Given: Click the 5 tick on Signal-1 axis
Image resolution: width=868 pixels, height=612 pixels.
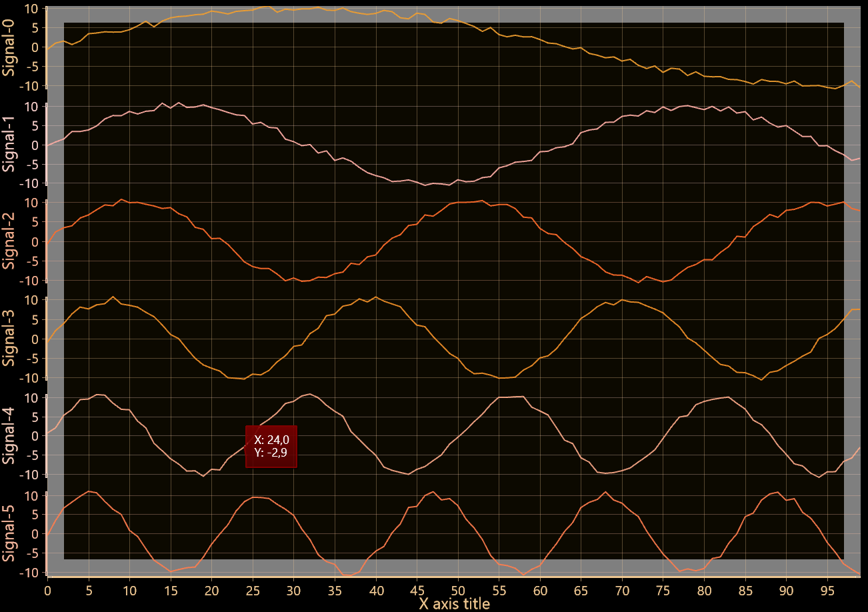Looking at the screenshot, I should (x=34, y=125).
